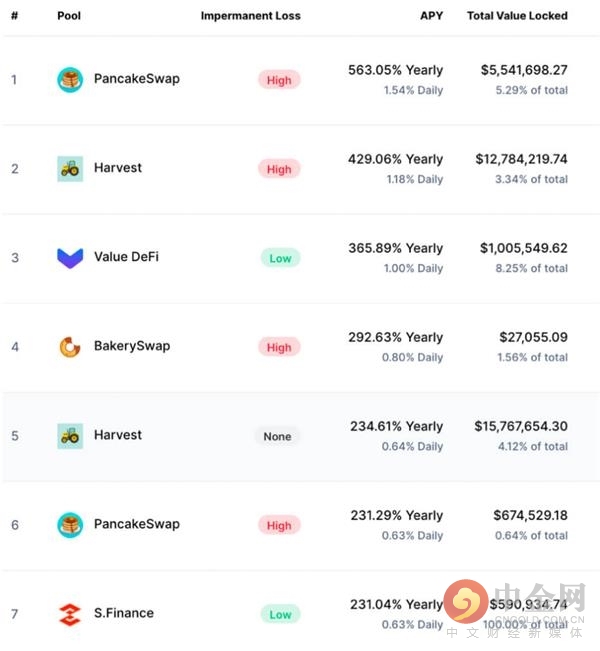This screenshot has height=651, width=600.
Task: Sort by Total Value Locked header
Action: coord(517,16)
